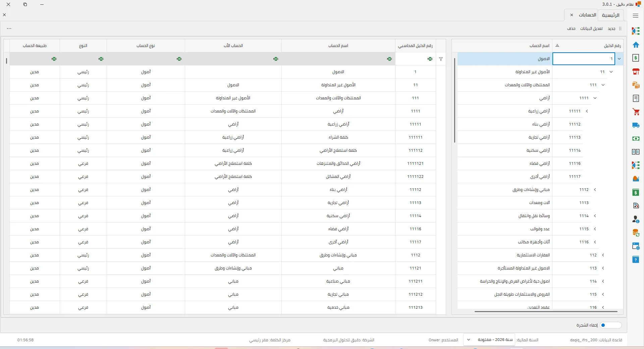Click filter operator icon under طبيعة الحساب column
The width and height of the screenshot is (644, 349).
54,59
